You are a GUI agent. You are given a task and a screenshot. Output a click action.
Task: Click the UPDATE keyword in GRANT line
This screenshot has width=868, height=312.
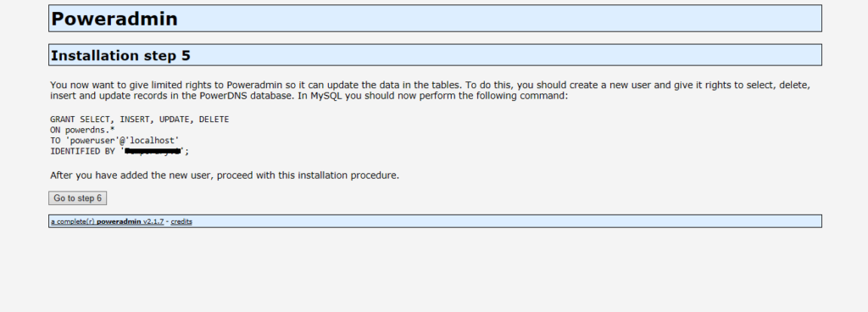pyautogui.click(x=175, y=120)
